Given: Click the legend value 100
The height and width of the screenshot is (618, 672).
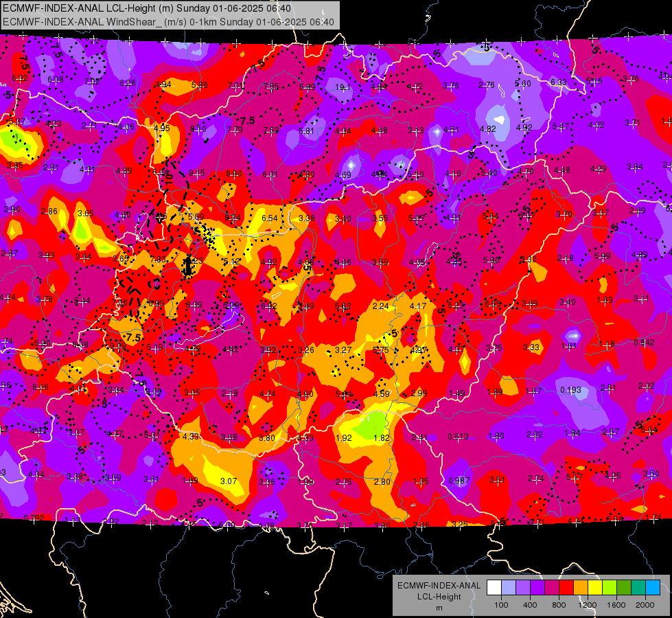Looking at the screenshot, I should pyautogui.click(x=501, y=605).
